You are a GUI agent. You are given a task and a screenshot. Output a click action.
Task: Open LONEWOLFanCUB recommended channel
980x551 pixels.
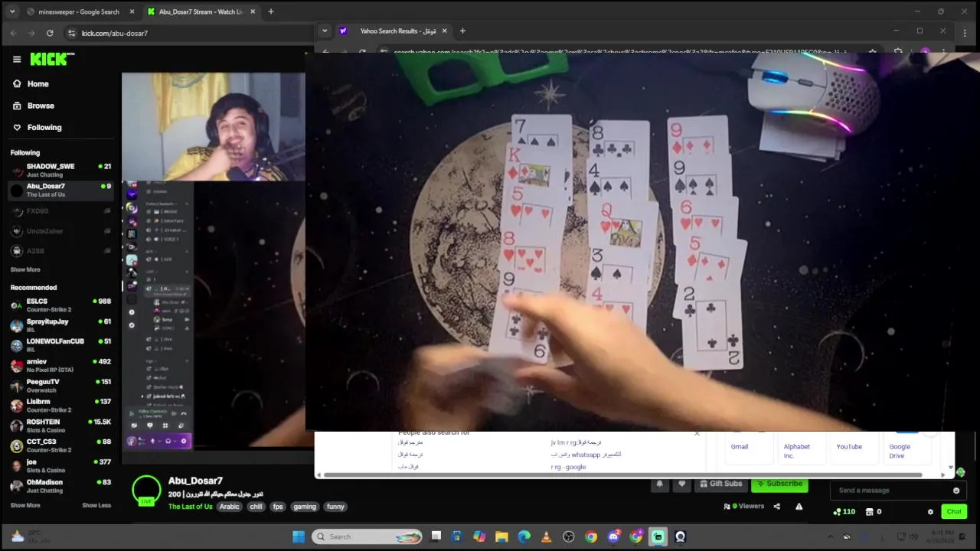[x=60, y=345]
